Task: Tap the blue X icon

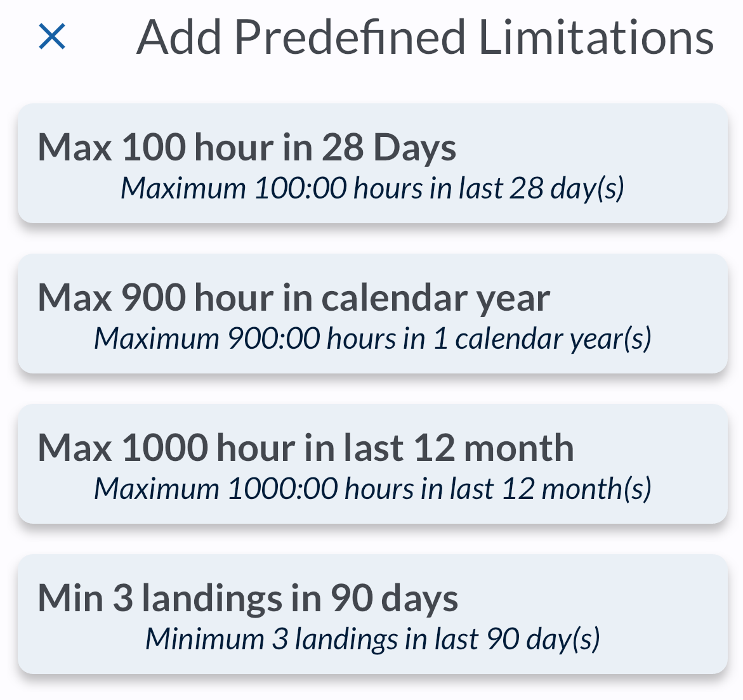Action: click(52, 37)
